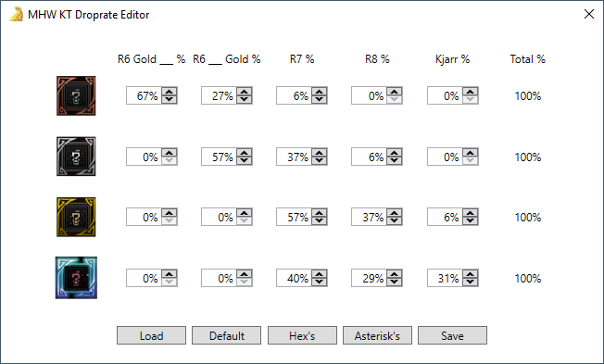The image size is (604, 364).
Task: Restore values with the Default button
Action: pos(226,335)
